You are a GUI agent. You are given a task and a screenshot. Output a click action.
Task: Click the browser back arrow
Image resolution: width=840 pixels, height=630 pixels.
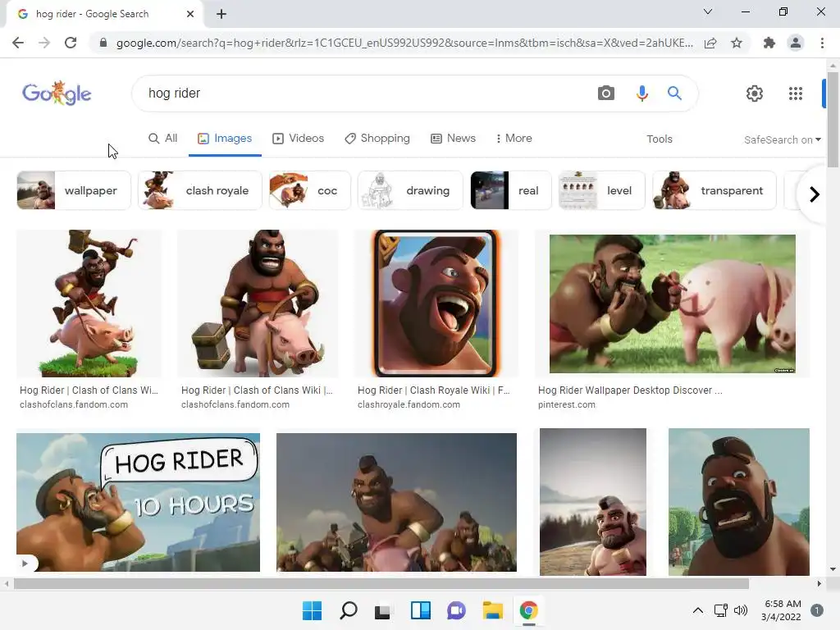click(x=18, y=43)
